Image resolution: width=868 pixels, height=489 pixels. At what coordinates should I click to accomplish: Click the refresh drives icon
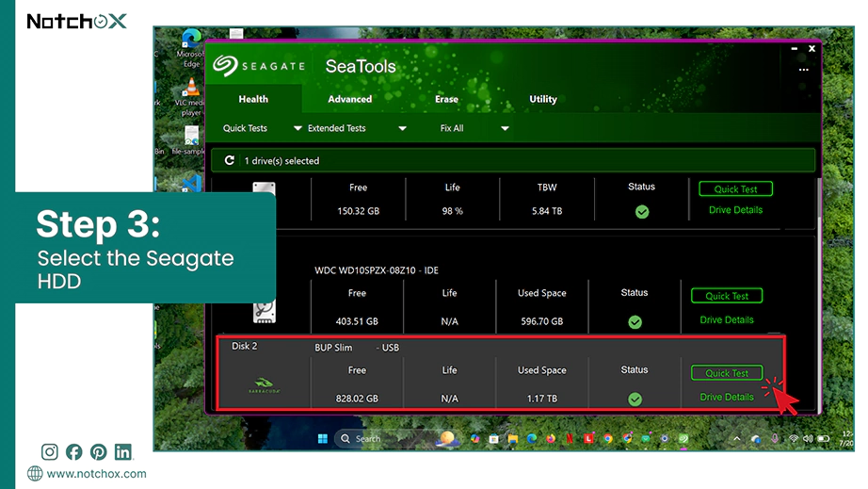coord(229,160)
